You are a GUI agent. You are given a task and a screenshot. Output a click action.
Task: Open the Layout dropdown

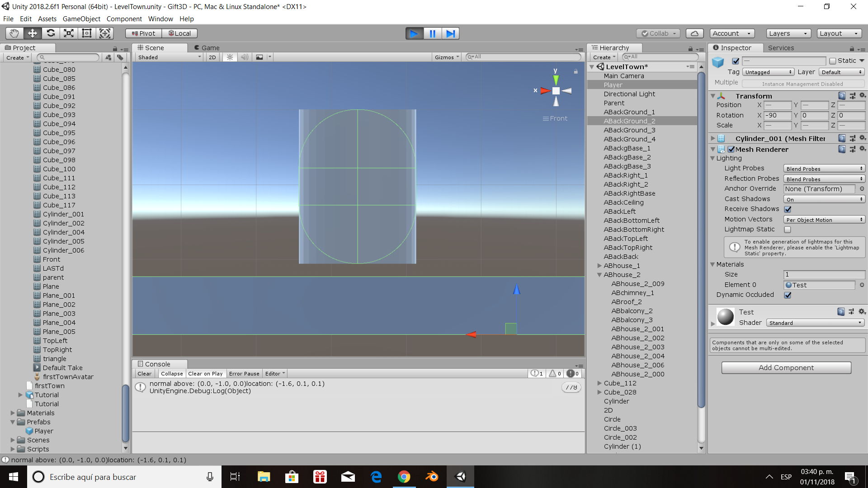(x=839, y=33)
